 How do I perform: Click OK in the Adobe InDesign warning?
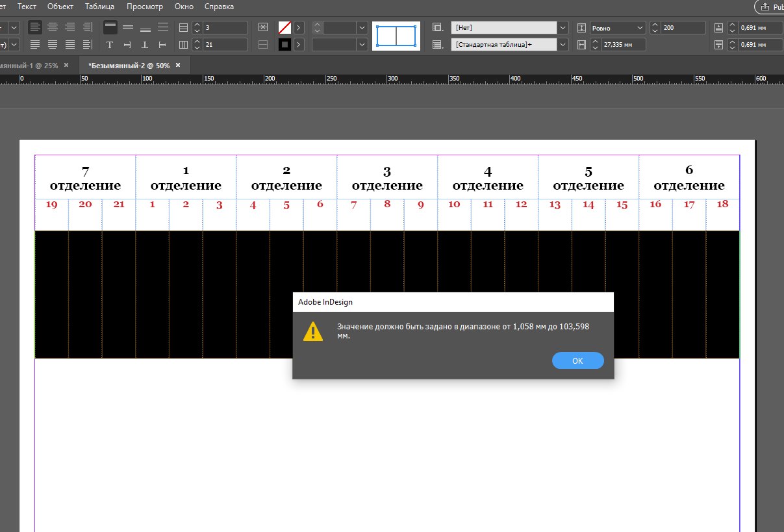[577, 361]
